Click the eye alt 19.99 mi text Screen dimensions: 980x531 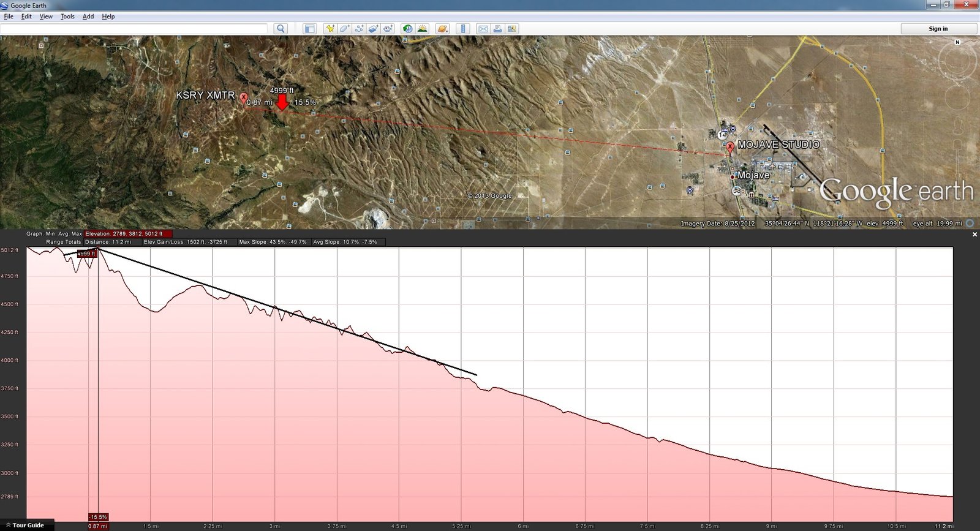(x=937, y=224)
